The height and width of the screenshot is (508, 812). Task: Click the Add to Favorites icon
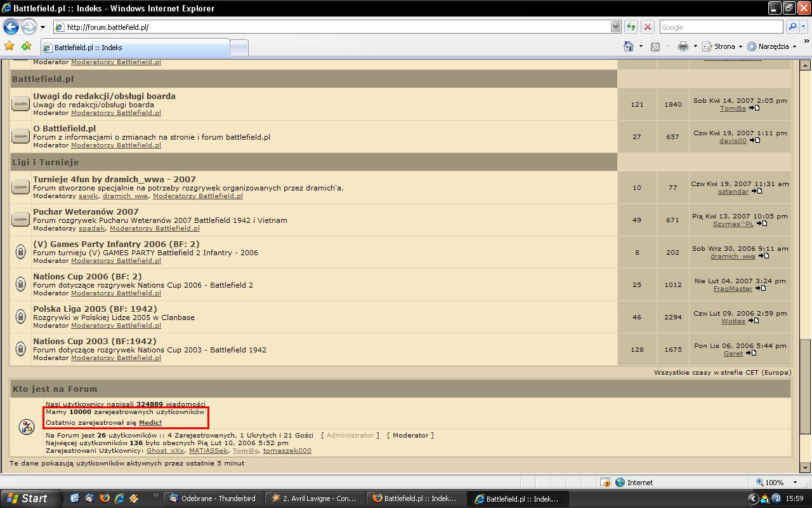click(26, 46)
